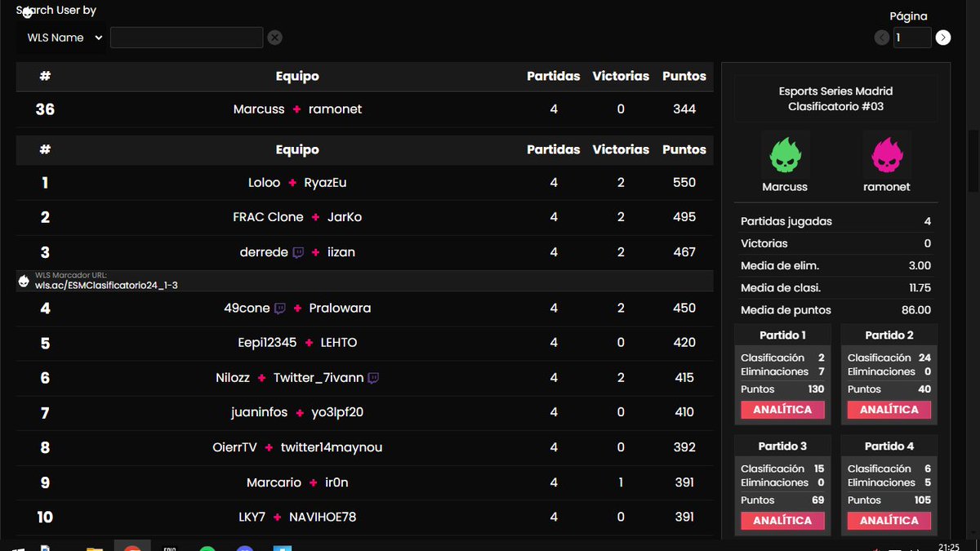Click Media de puntos value 86.00
Screen dimensions: 980x551
[915, 310]
